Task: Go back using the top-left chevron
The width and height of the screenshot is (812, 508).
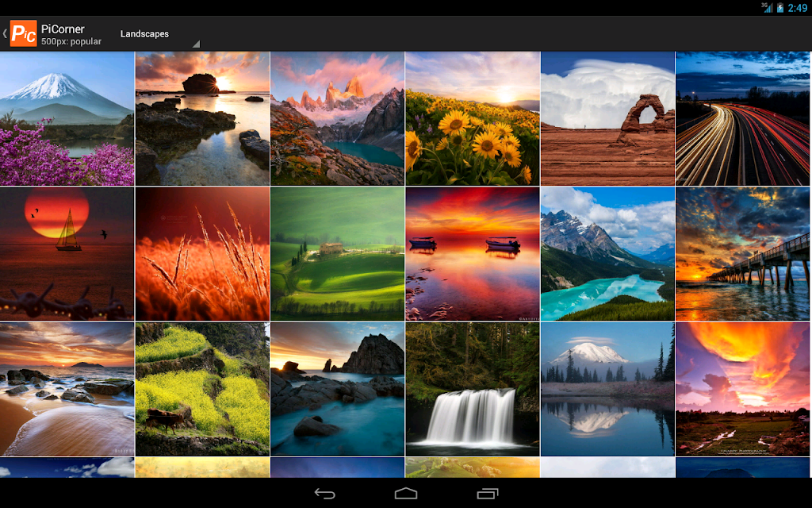Action: (5, 33)
